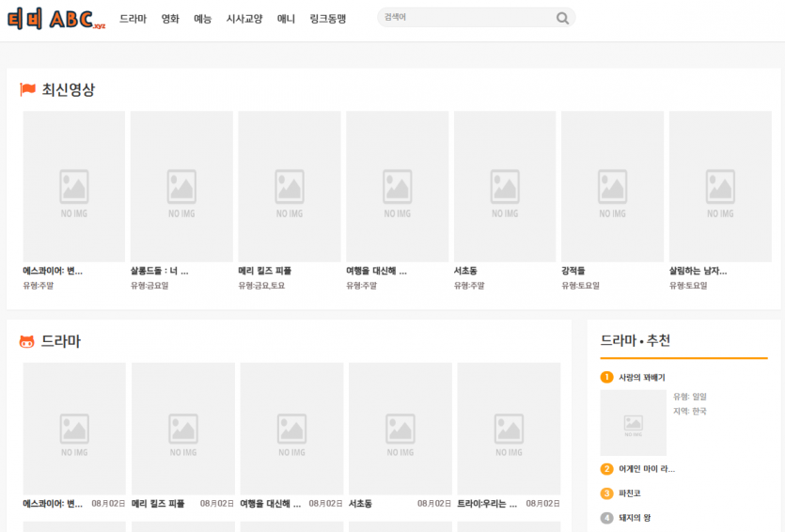Open the 애니 category from the nav bar

pyautogui.click(x=286, y=19)
